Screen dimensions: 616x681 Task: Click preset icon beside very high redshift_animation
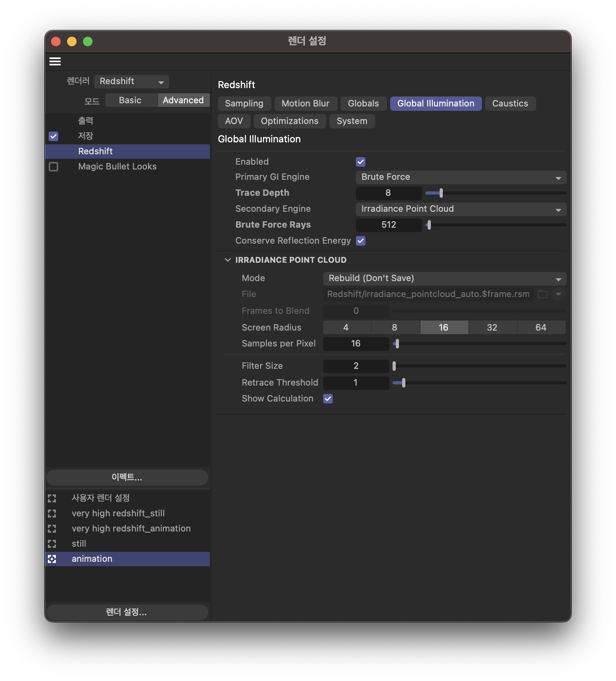pyautogui.click(x=52, y=528)
